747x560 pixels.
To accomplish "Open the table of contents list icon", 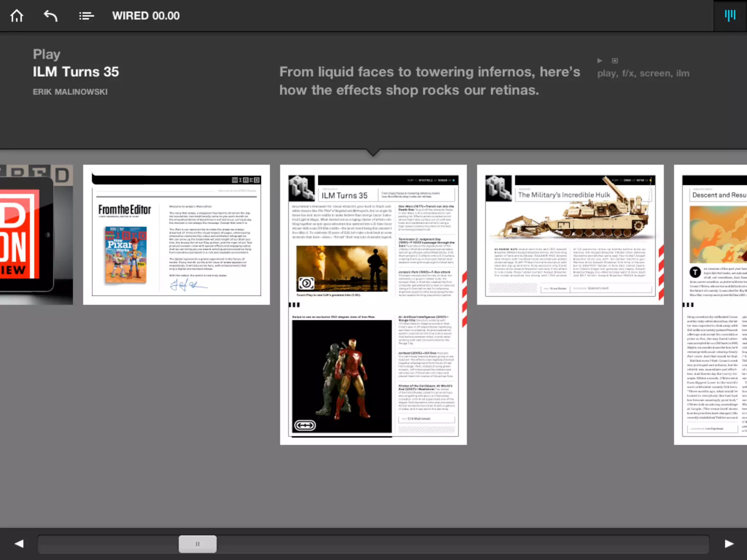I will (x=86, y=16).
